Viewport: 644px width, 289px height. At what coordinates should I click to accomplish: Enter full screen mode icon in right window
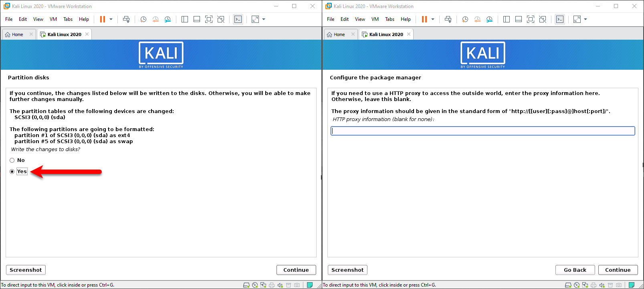click(x=531, y=19)
